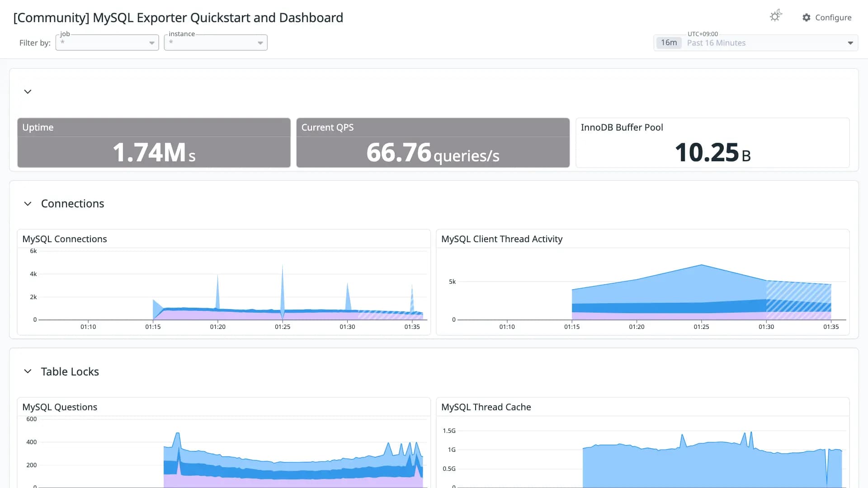Screen dimensions: 868x488
Task: Click the 01:30 tick in MySQL Connections
Action: tap(347, 327)
